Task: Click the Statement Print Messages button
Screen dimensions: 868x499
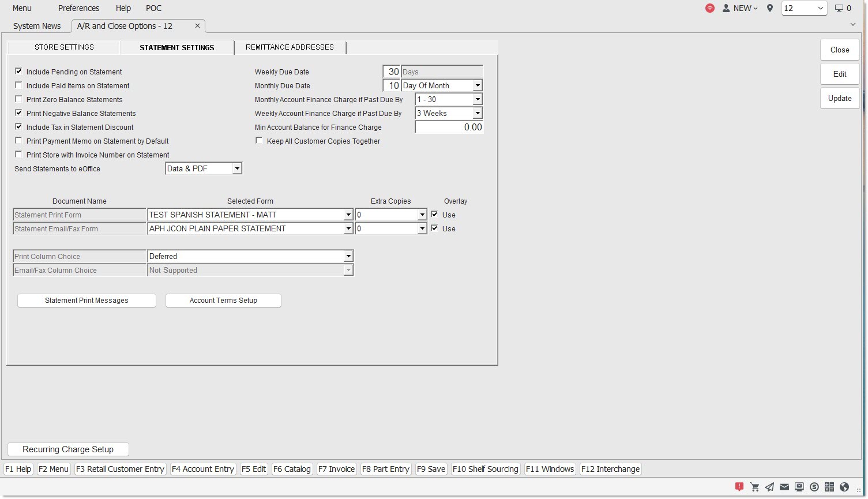Action: click(x=87, y=301)
